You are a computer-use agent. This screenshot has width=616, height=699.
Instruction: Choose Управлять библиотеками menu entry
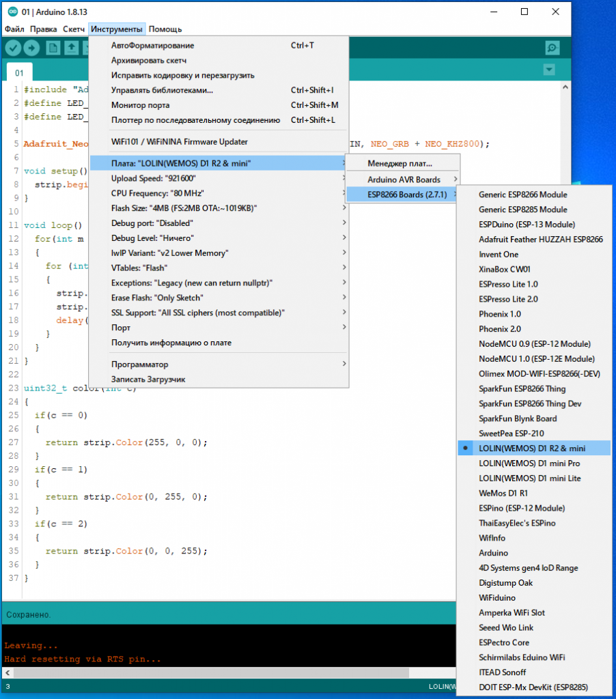point(162,90)
